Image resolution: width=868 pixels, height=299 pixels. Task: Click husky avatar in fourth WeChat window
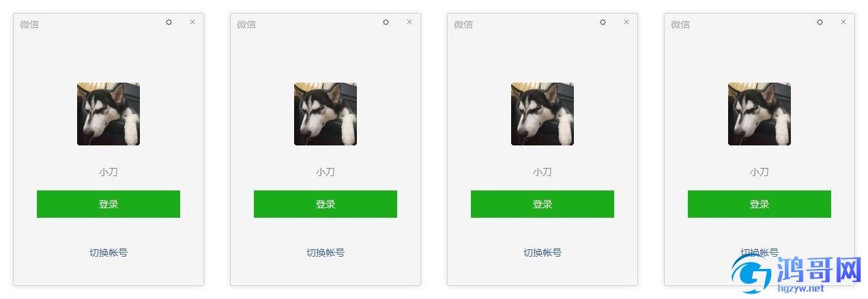(759, 114)
